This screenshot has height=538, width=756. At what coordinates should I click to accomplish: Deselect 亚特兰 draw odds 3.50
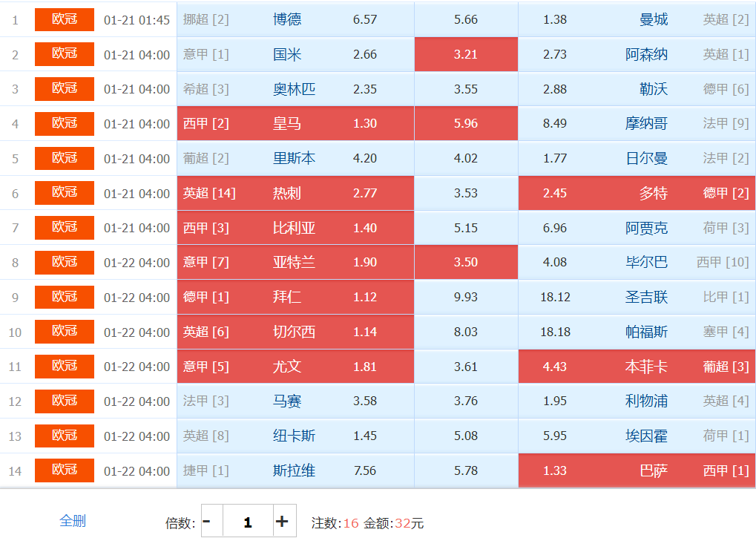(466, 262)
